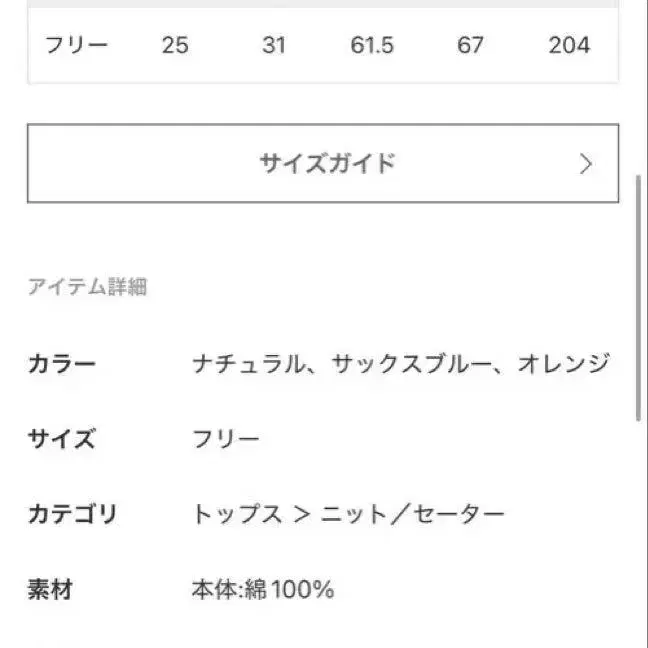
Task: Select the フリー size row label in table
Action: 76,45
